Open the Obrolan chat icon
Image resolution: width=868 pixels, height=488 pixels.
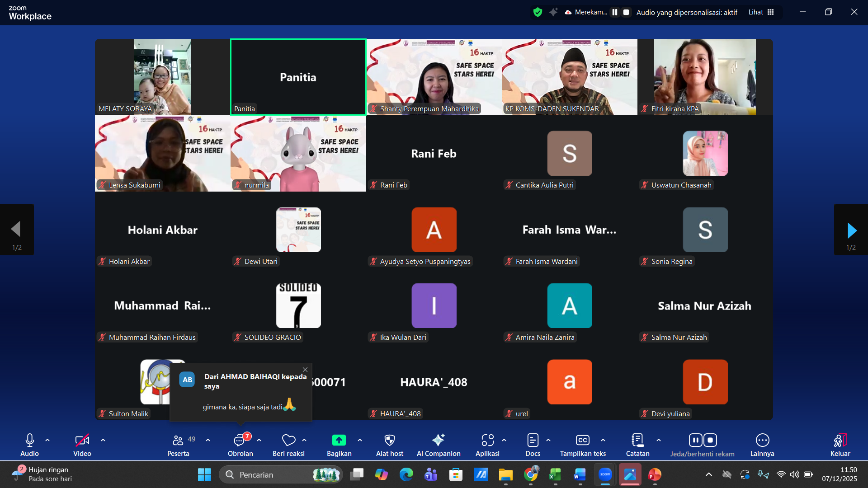coord(240,441)
